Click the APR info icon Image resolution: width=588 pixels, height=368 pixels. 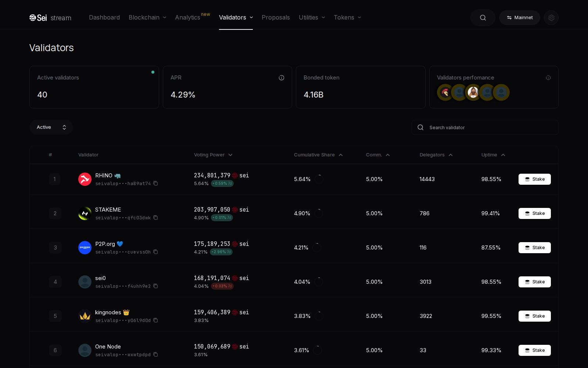(x=282, y=78)
